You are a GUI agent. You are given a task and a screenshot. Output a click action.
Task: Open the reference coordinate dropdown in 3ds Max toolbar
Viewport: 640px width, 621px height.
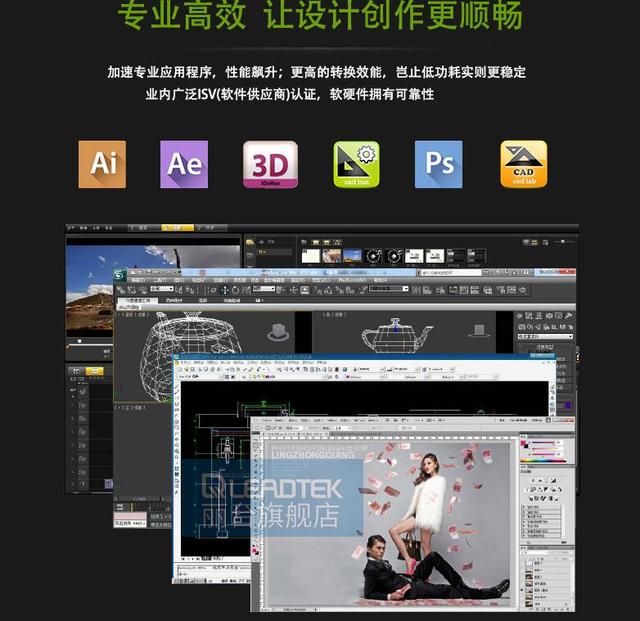tap(264, 289)
